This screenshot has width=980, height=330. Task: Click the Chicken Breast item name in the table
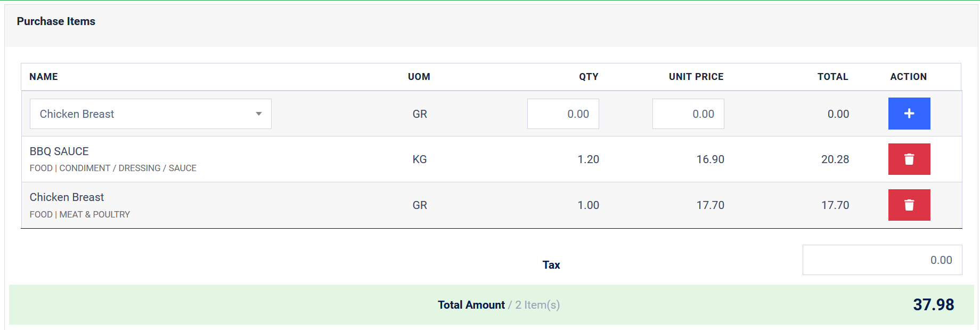click(x=67, y=197)
